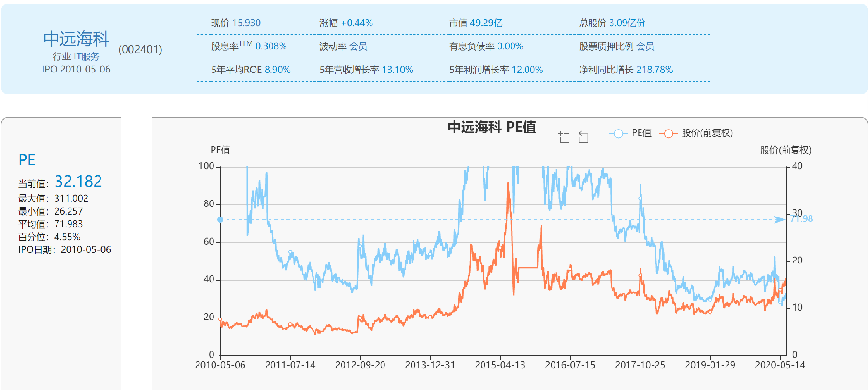Click the x-axis date 2015-04-13
Screen dimensions: 868x390
(x=500, y=365)
